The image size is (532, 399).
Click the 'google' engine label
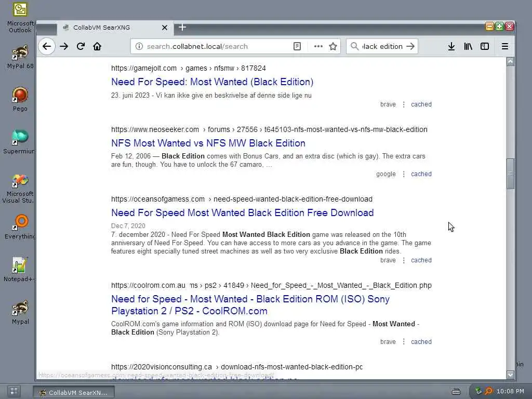(386, 174)
